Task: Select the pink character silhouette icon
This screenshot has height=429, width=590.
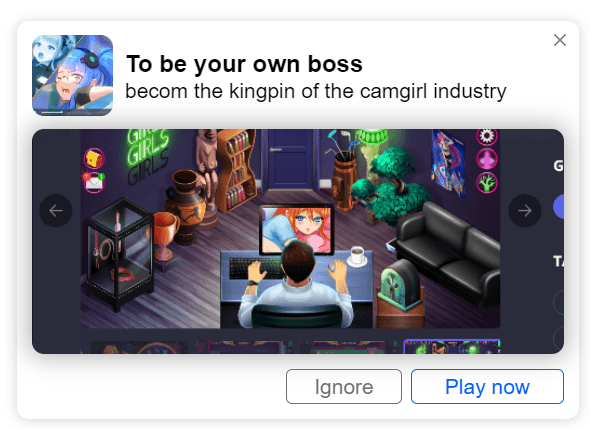Action: pyautogui.click(x=487, y=159)
